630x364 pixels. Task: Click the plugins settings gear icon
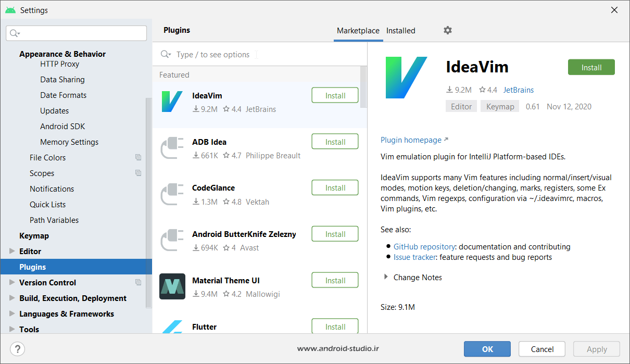point(448,30)
